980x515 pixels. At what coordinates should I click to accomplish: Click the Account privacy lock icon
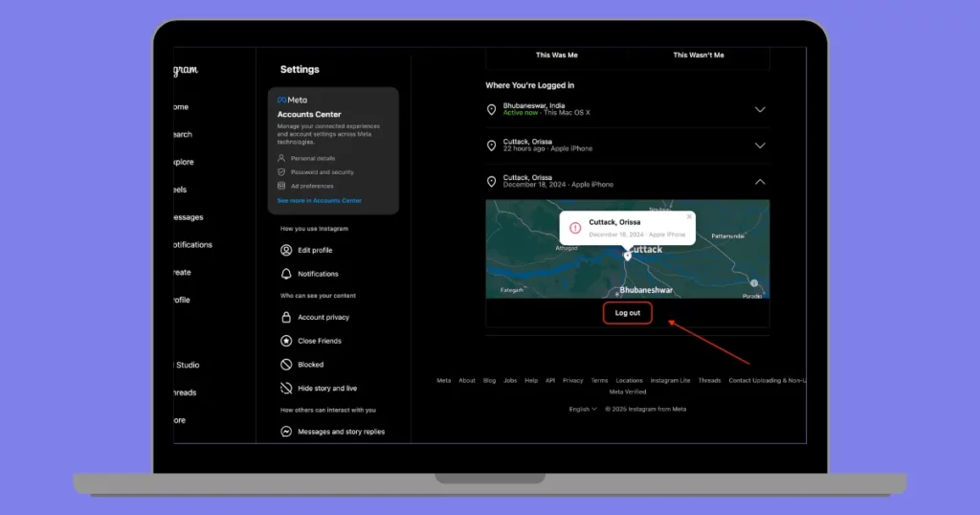coord(286,317)
